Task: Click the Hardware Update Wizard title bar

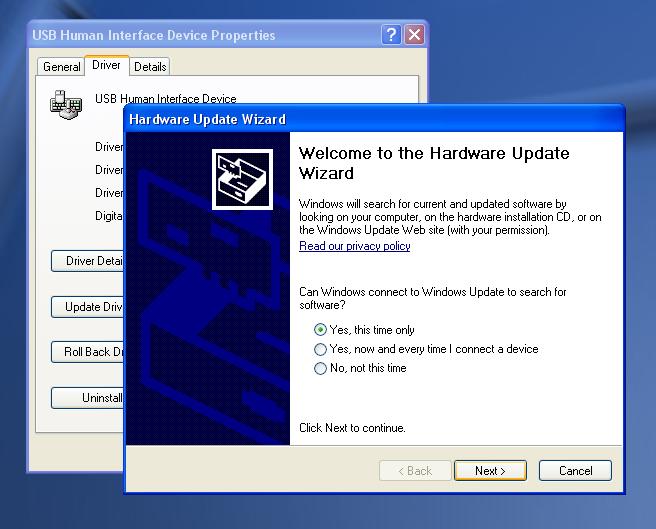Action: pos(374,119)
